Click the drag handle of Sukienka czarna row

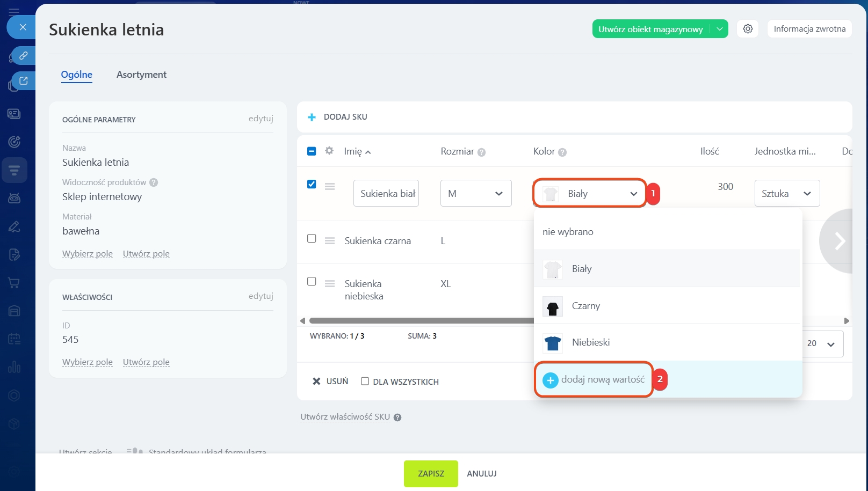point(330,241)
